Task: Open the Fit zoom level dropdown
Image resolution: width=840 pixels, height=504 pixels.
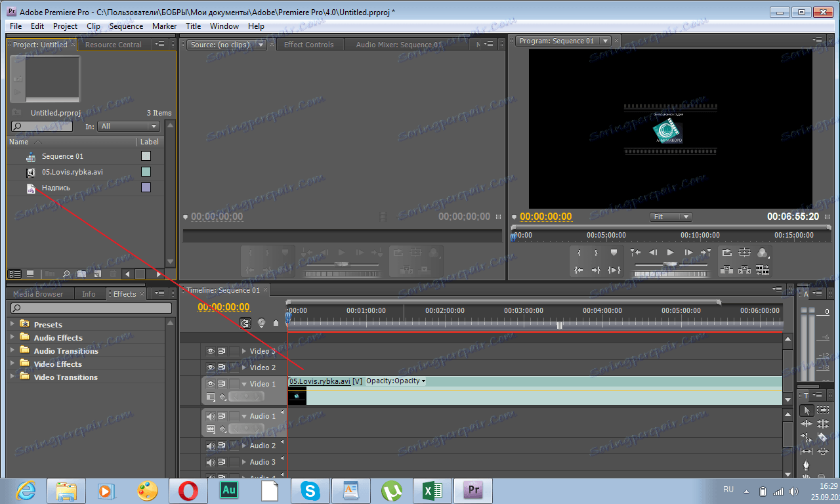Action: click(671, 217)
